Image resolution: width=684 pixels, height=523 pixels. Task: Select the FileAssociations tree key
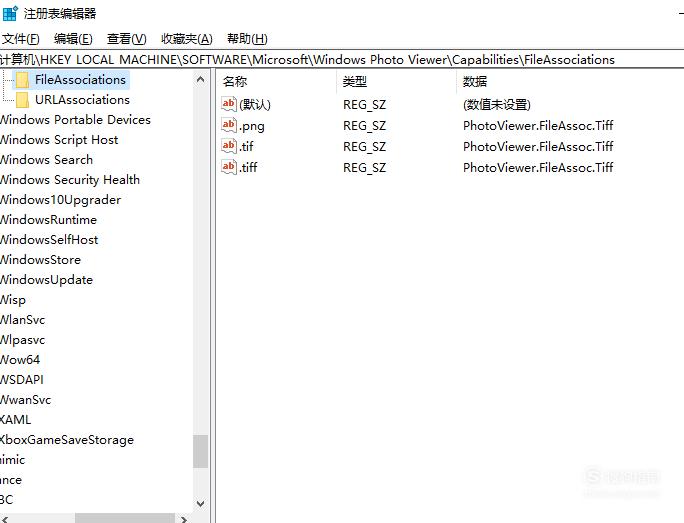click(80, 80)
